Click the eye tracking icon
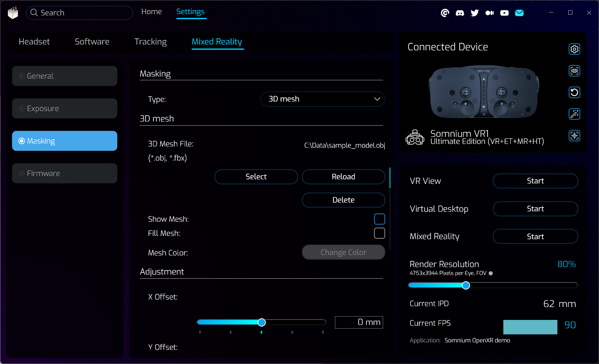The image size is (599, 364). (574, 71)
